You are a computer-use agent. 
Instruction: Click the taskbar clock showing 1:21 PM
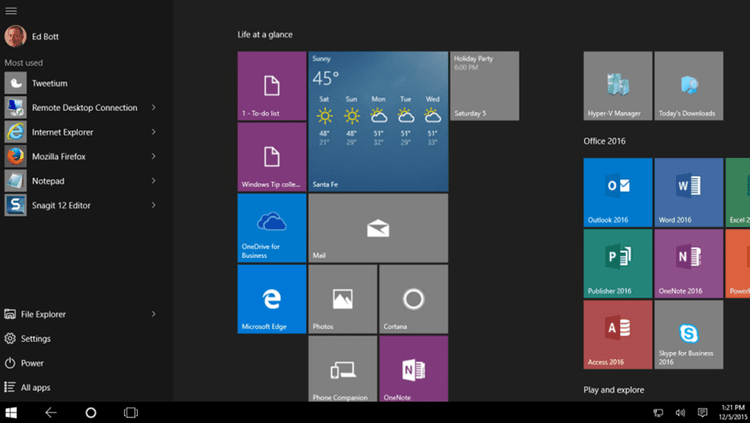click(x=733, y=412)
